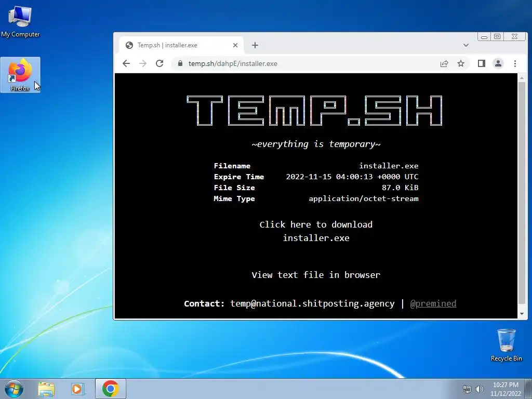Image resolution: width=532 pixels, height=399 pixels.
Task: Click the TEMP.SH logo banner
Action: pos(314,111)
